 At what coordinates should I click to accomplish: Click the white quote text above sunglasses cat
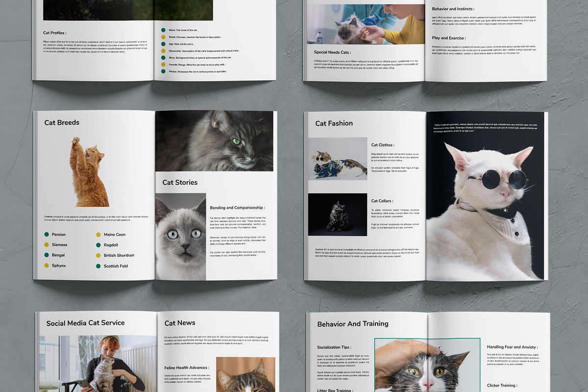pos(485,128)
